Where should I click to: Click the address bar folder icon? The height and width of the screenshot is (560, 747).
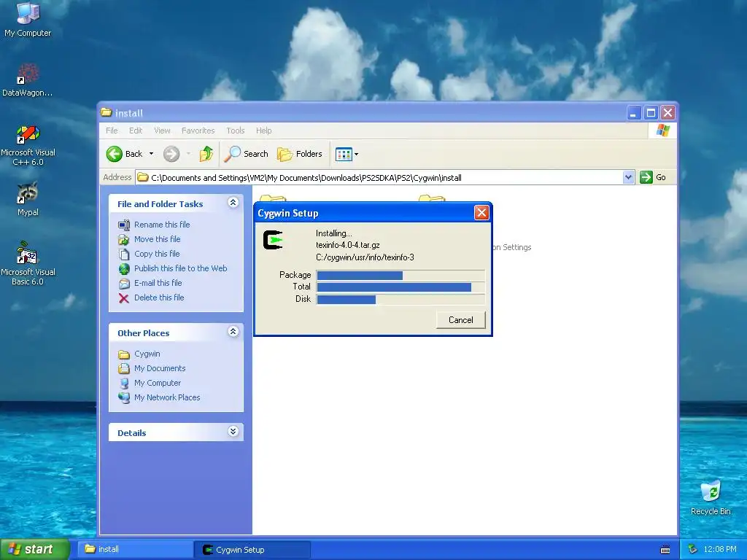pos(142,178)
